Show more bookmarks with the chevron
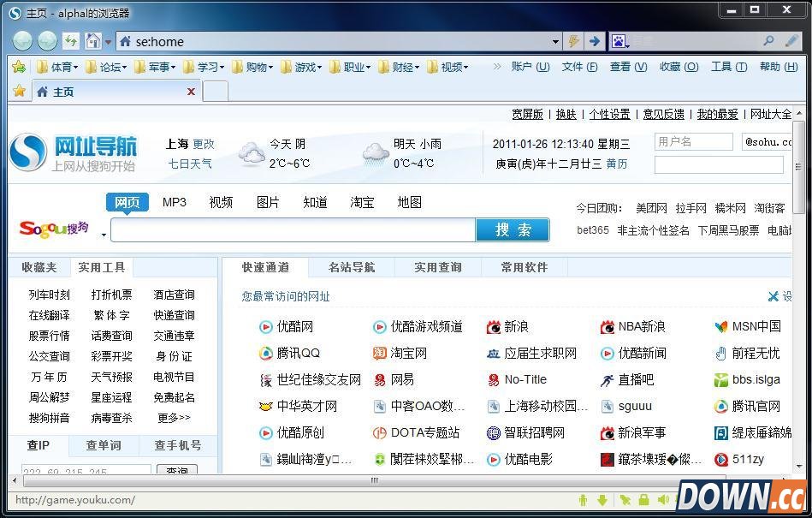Screen dimensions: 812x518 point(496,66)
